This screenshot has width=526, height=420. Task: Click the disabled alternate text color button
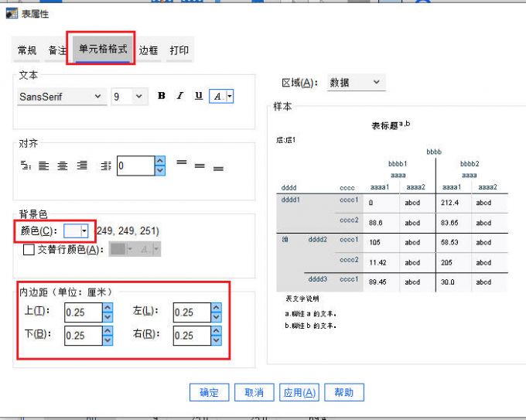[x=144, y=249]
